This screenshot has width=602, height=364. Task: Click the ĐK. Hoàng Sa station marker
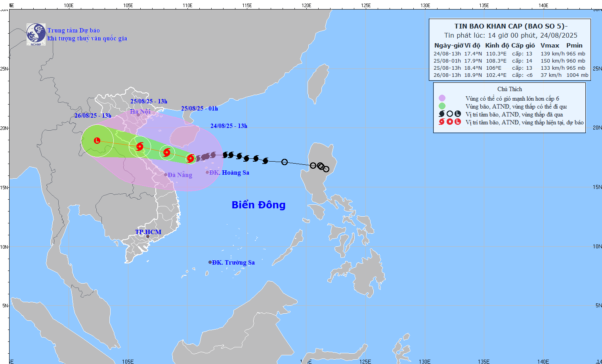[x=207, y=172]
